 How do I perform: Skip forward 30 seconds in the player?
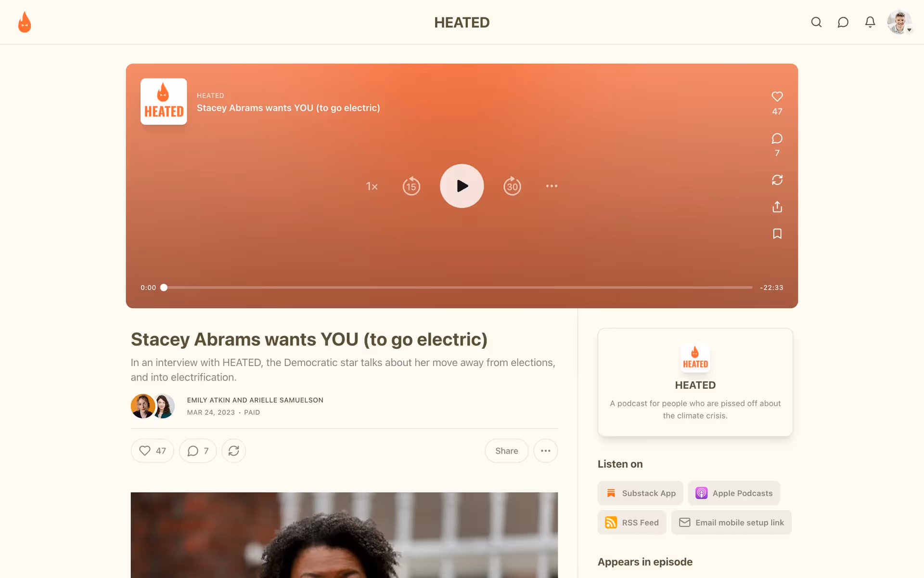pyautogui.click(x=512, y=186)
